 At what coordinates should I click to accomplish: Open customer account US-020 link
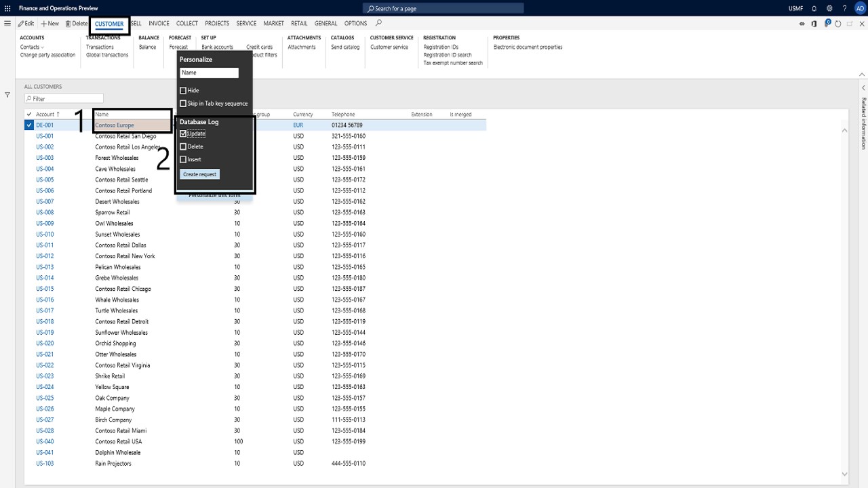[45, 343]
